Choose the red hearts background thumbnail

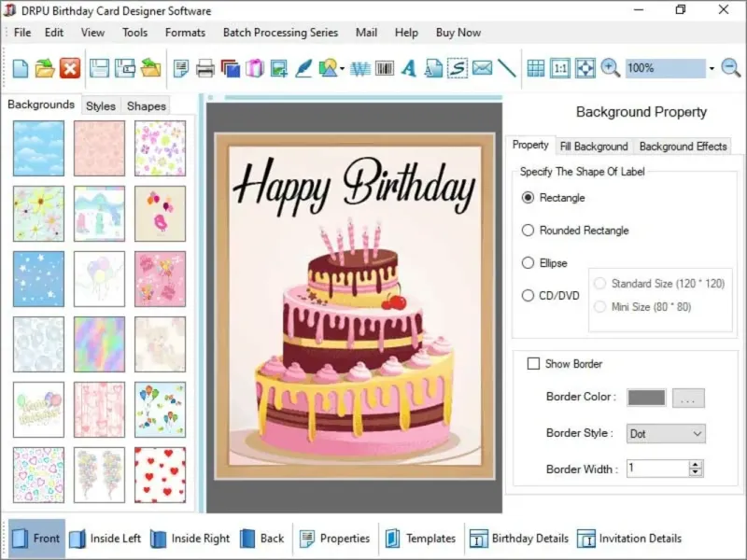(x=160, y=475)
